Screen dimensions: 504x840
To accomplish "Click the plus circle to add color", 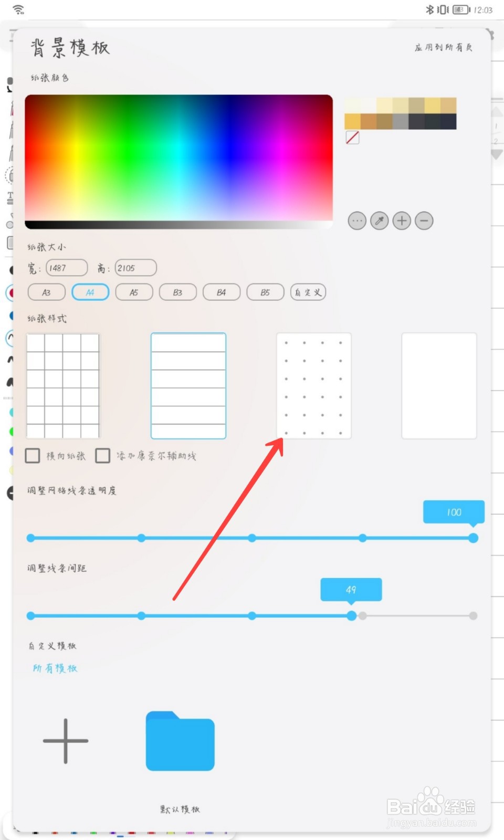I will click(402, 221).
